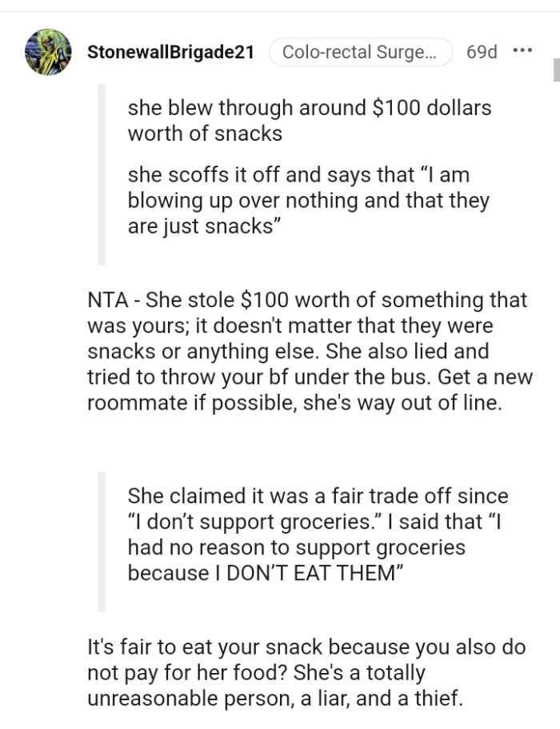Click the truncated flair pill to expand it

point(361,51)
